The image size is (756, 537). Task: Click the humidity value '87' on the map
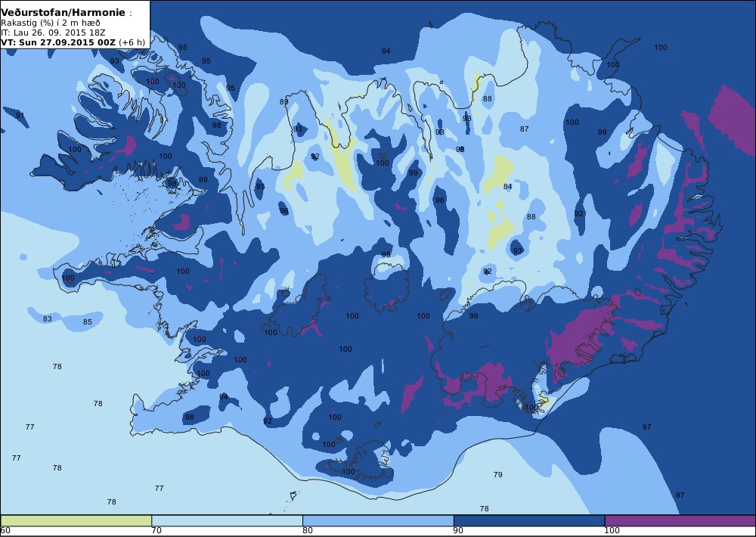524,129
